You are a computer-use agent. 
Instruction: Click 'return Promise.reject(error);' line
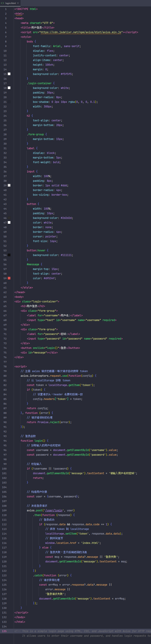(49, 422)
